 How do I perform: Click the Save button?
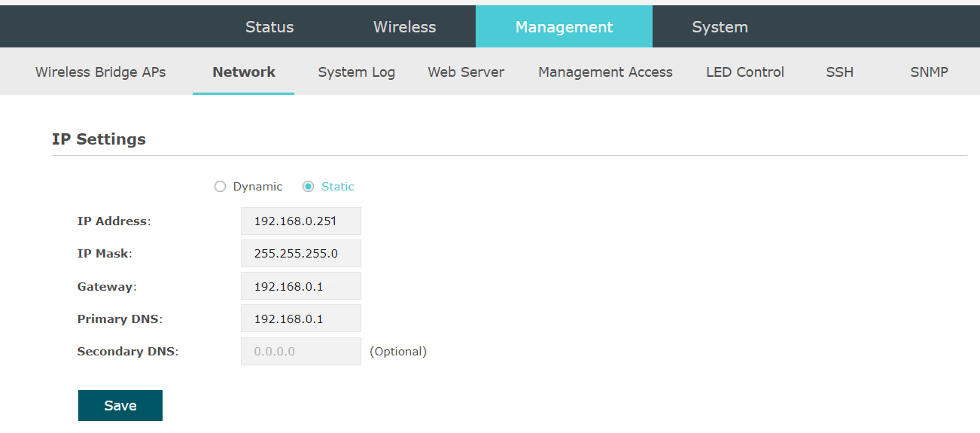click(120, 405)
